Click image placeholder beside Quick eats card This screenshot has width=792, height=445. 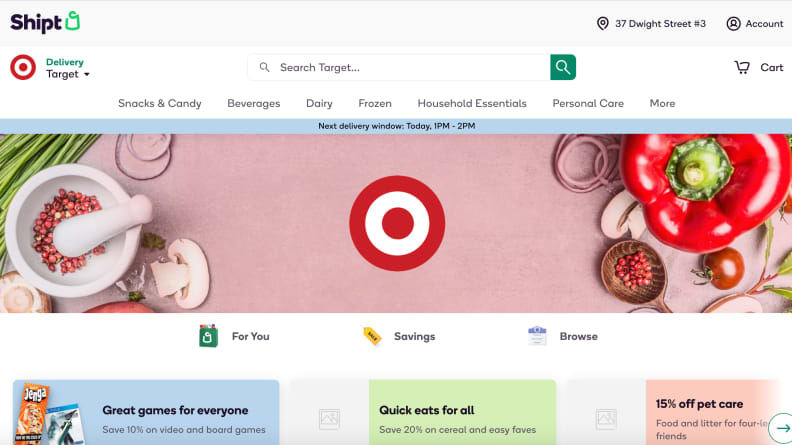pyautogui.click(x=329, y=419)
